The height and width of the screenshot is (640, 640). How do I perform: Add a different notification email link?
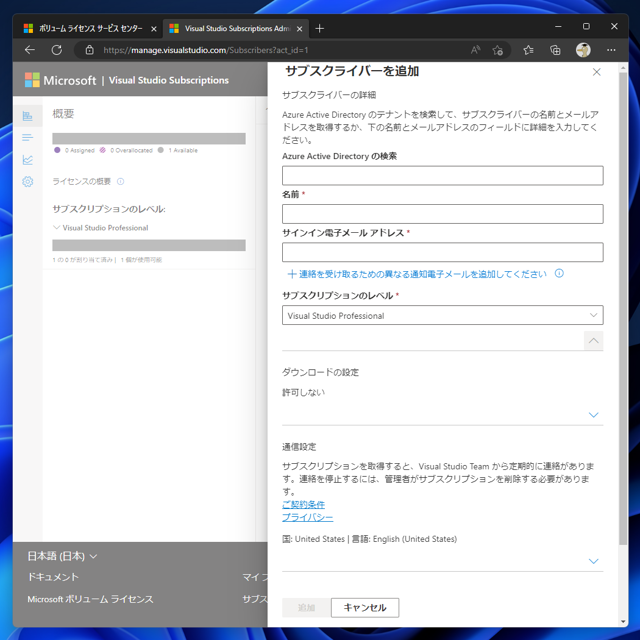click(417, 274)
